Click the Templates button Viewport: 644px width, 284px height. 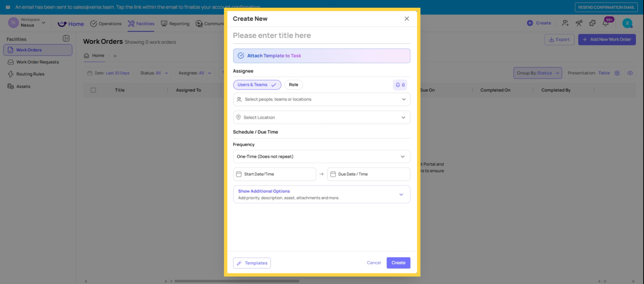(x=252, y=263)
